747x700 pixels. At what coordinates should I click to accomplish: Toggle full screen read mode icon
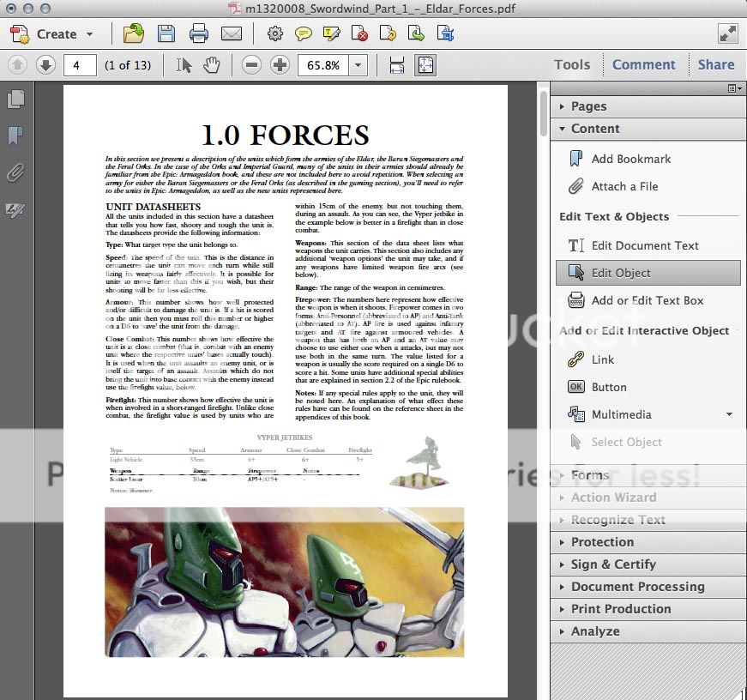pyautogui.click(x=727, y=33)
